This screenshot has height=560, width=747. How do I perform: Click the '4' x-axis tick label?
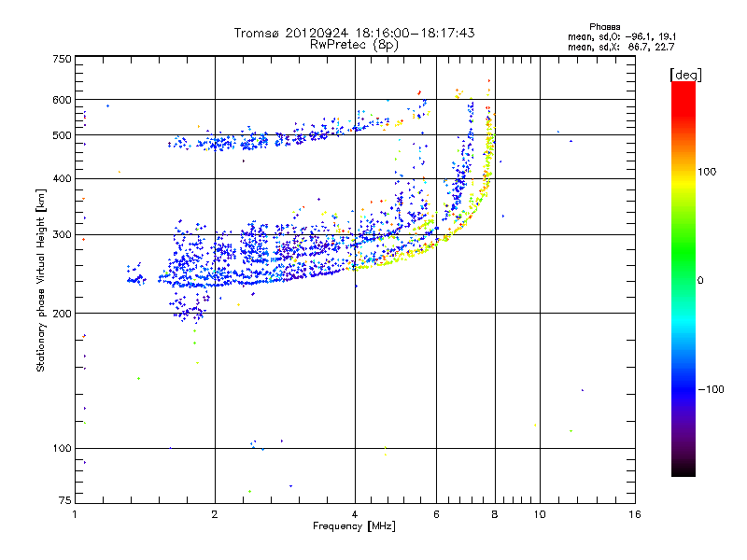pos(355,514)
